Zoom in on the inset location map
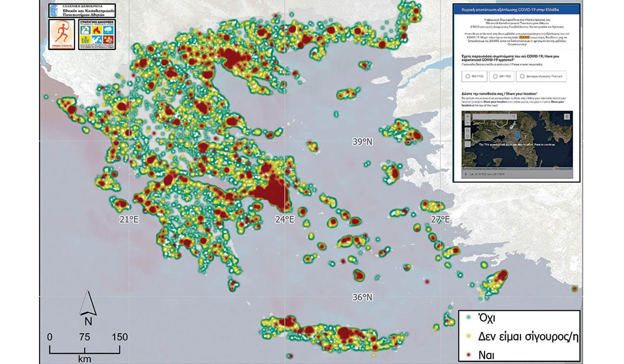 (x=467, y=116)
